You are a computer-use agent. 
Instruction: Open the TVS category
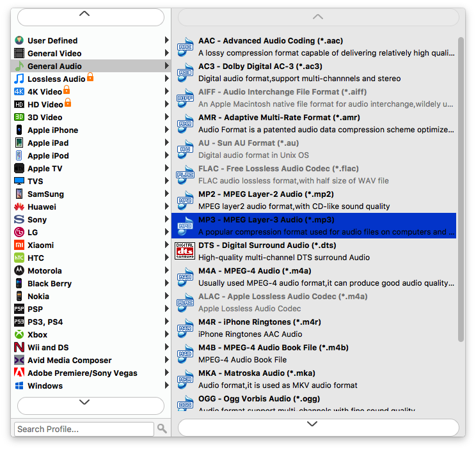(x=91, y=181)
